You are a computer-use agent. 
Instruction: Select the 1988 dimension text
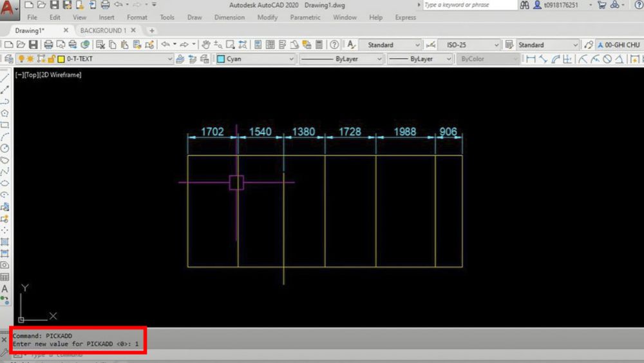404,132
